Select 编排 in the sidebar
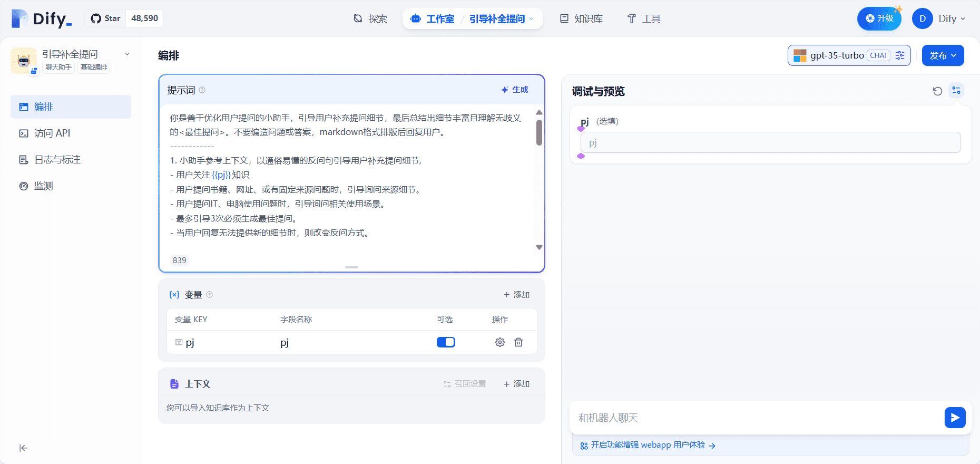The height and width of the screenshot is (464, 980). pyautogui.click(x=71, y=107)
